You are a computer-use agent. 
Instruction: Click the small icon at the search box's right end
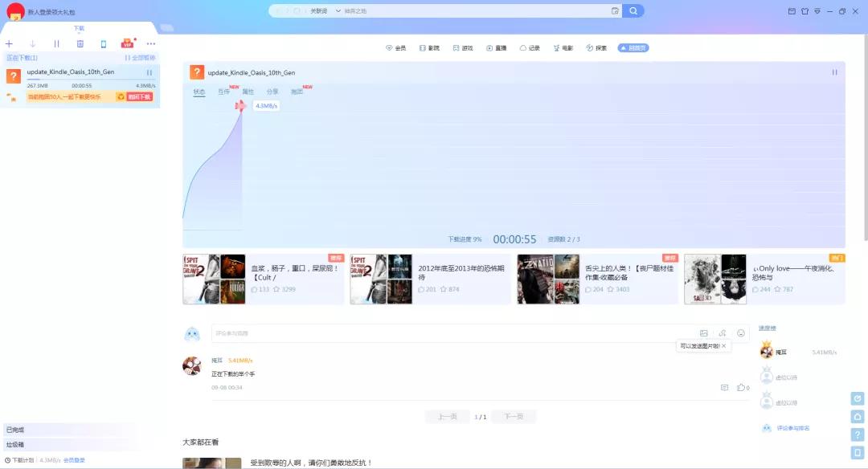pyautogui.click(x=615, y=11)
